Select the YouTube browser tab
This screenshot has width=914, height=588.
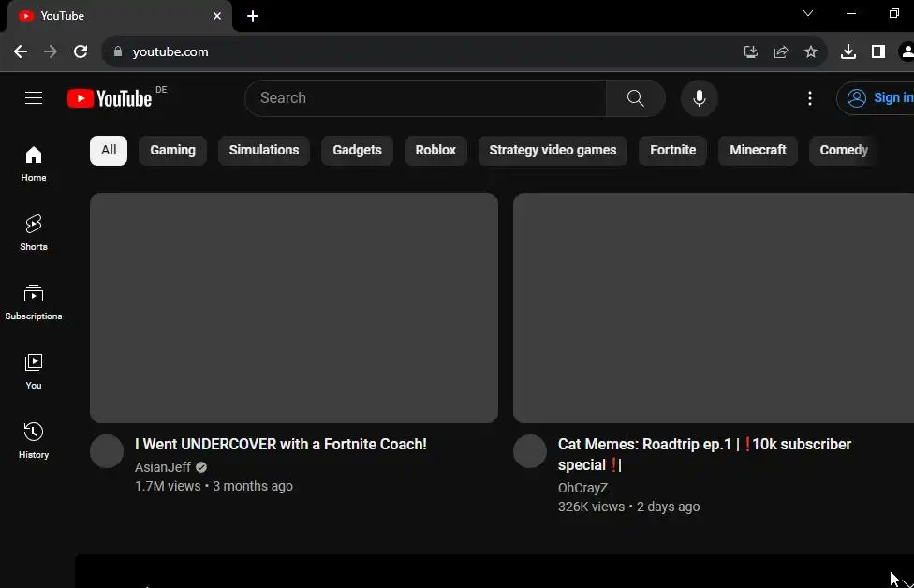click(x=120, y=16)
